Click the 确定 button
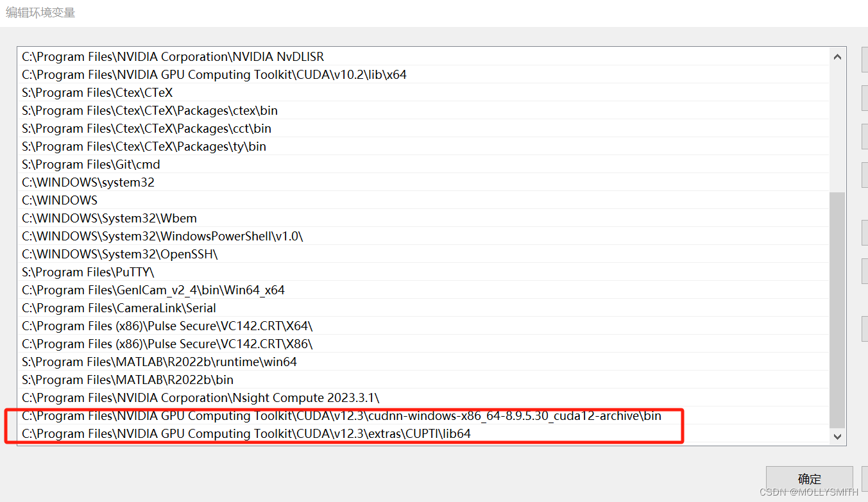This screenshot has height=502, width=868. 809,479
